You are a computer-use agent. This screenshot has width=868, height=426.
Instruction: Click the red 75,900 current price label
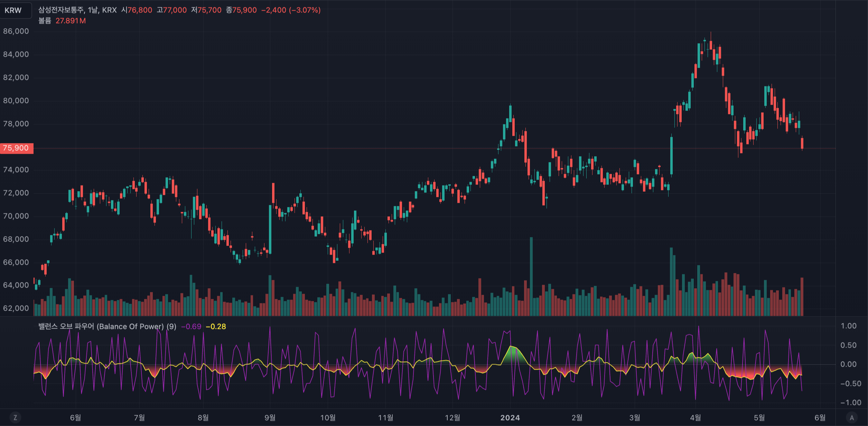point(17,148)
